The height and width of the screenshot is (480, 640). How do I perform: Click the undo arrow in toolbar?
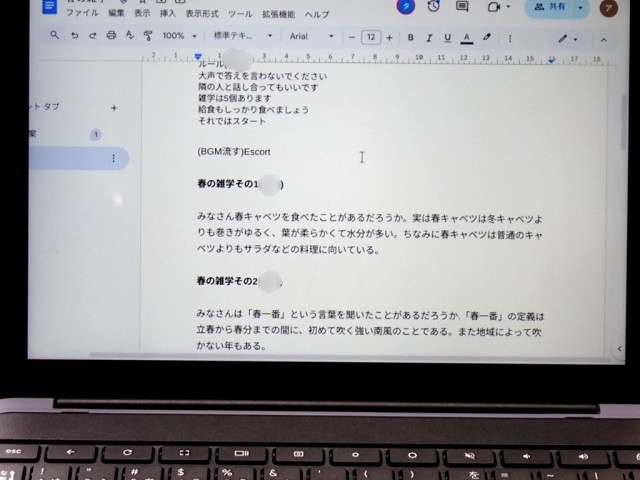[75, 36]
